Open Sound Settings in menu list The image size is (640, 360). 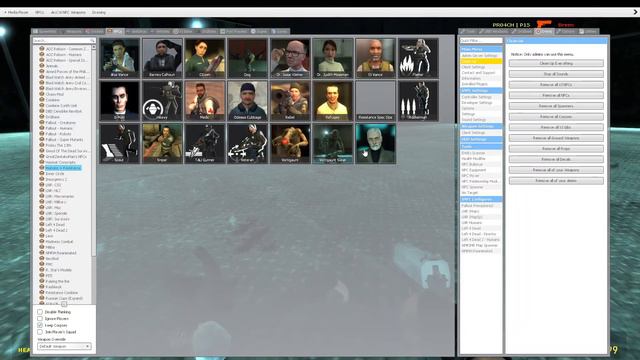pos(481,120)
